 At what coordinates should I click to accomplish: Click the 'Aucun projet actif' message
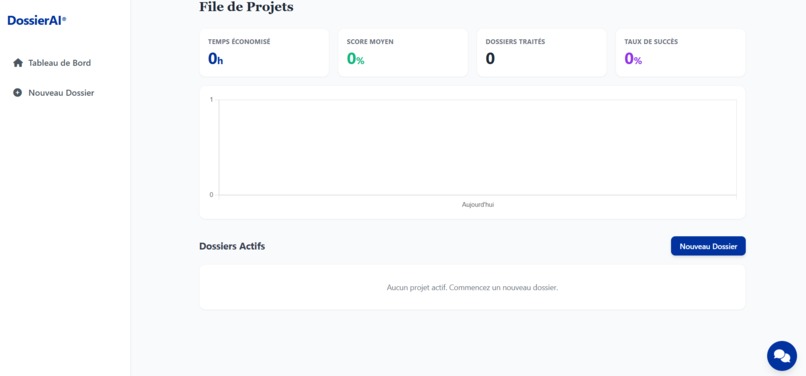472,288
